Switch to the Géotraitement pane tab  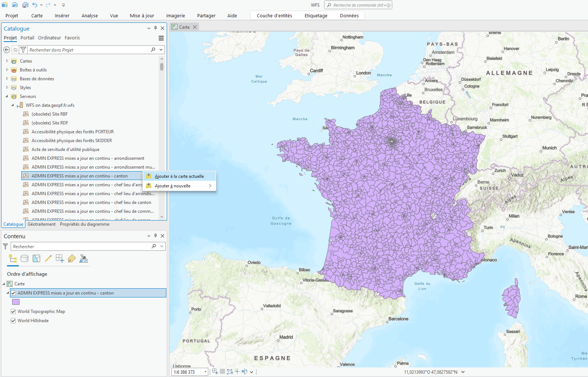[x=42, y=224]
